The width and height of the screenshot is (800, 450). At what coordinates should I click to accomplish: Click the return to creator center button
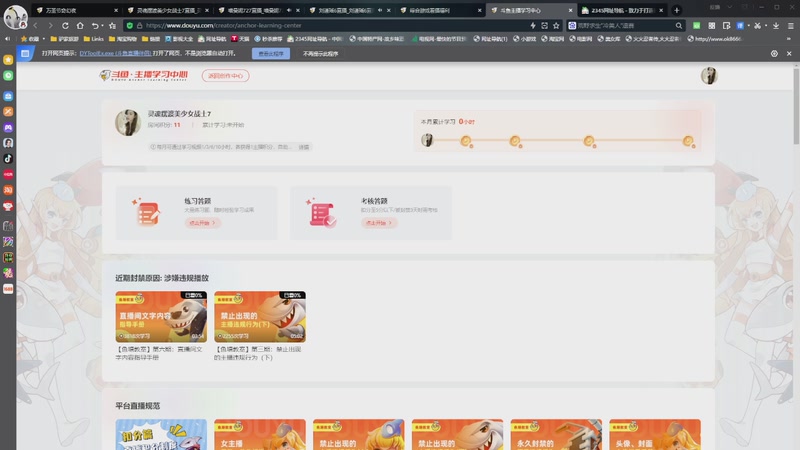pyautogui.click(x=226, y=76)
